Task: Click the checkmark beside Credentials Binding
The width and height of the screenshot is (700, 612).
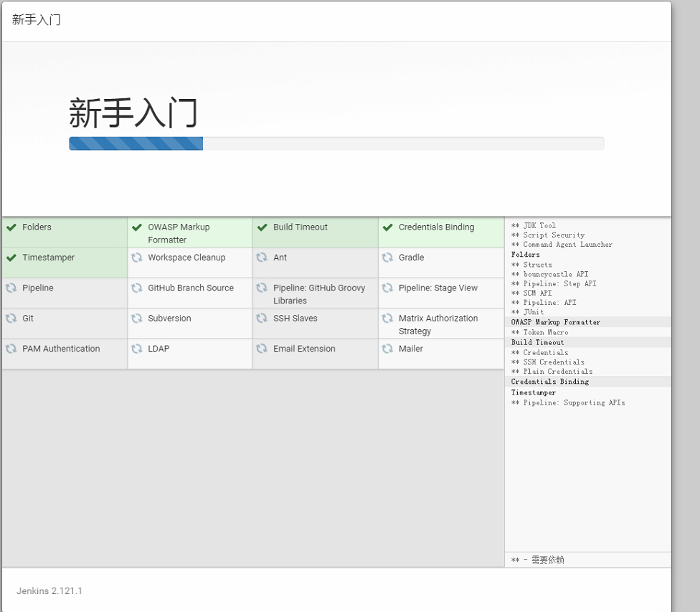Action: [x=387, y=227]
